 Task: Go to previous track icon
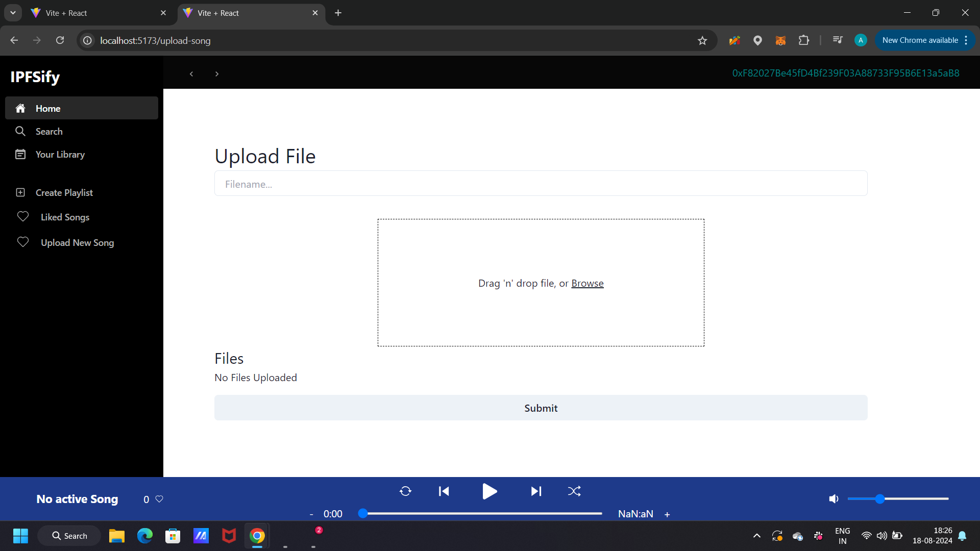click(x=444, y=491)
